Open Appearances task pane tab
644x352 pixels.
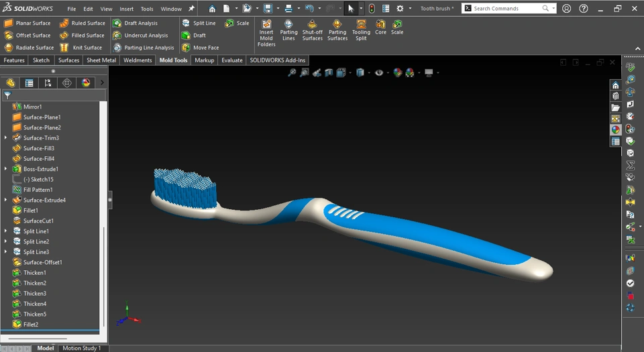(615, 130)
